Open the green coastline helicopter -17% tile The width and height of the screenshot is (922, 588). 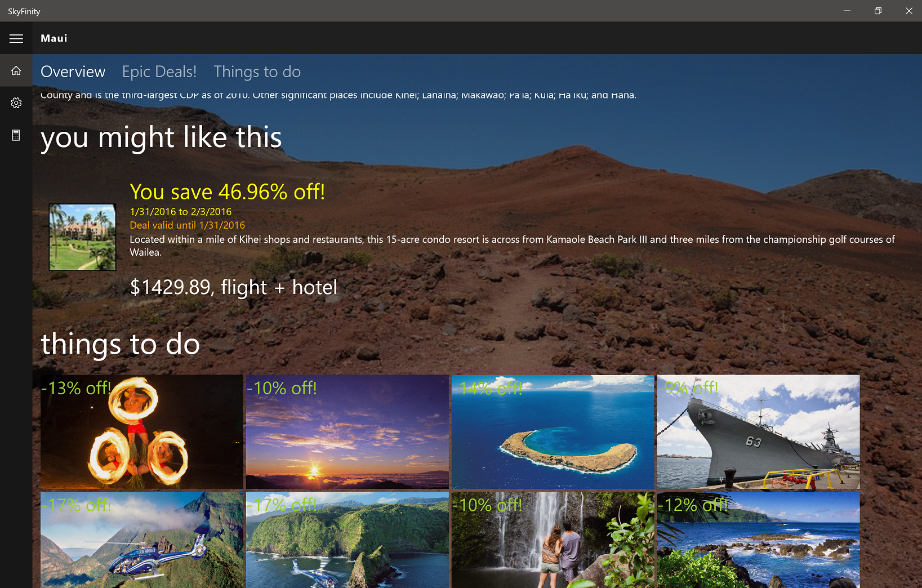point(348,540)
